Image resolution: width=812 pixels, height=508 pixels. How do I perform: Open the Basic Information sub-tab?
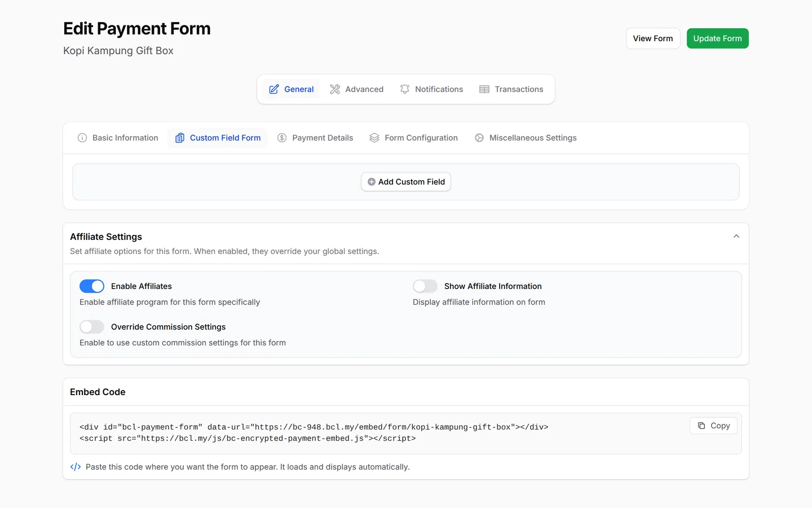coord(118,138)
